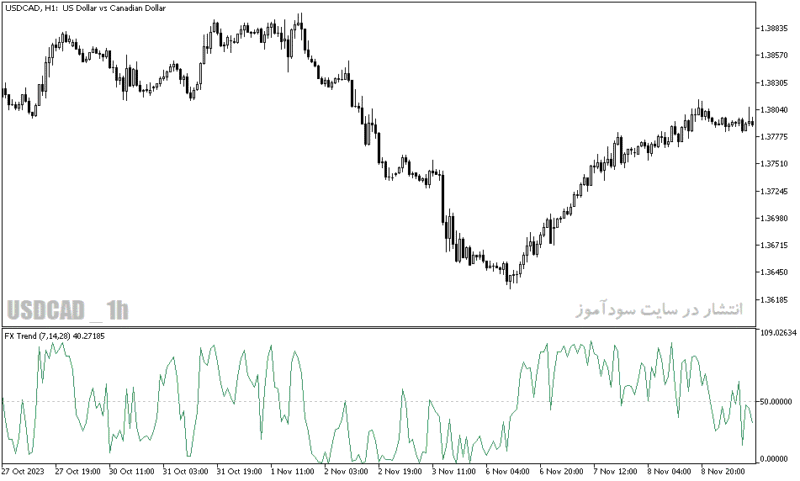Click the 1.38835 price scale label
This screenshot has width=800, height=481.
[773, 28]
